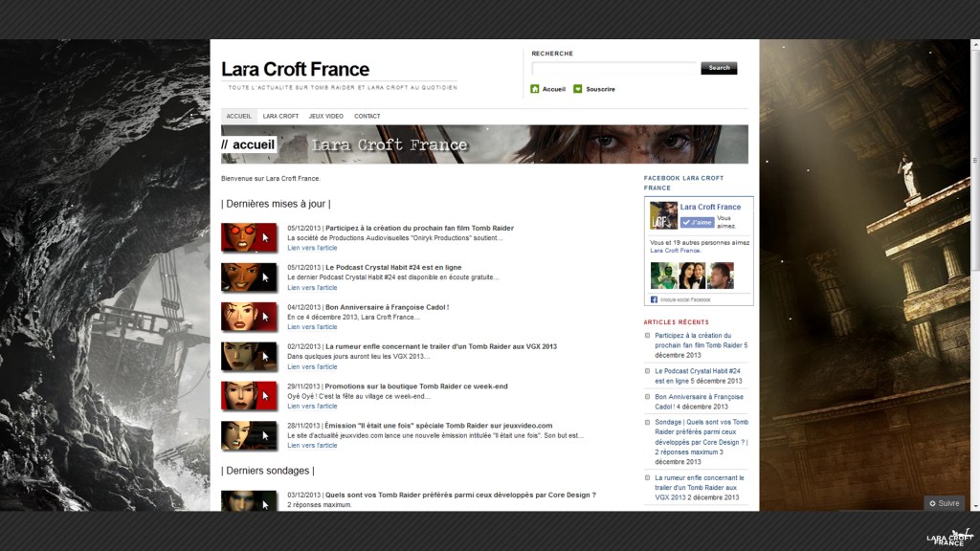The height and width of the screenshot is (551, 980).
Task: Open thumbnail for Podcast Crystal Habit #24
Action: pos(249,276)
